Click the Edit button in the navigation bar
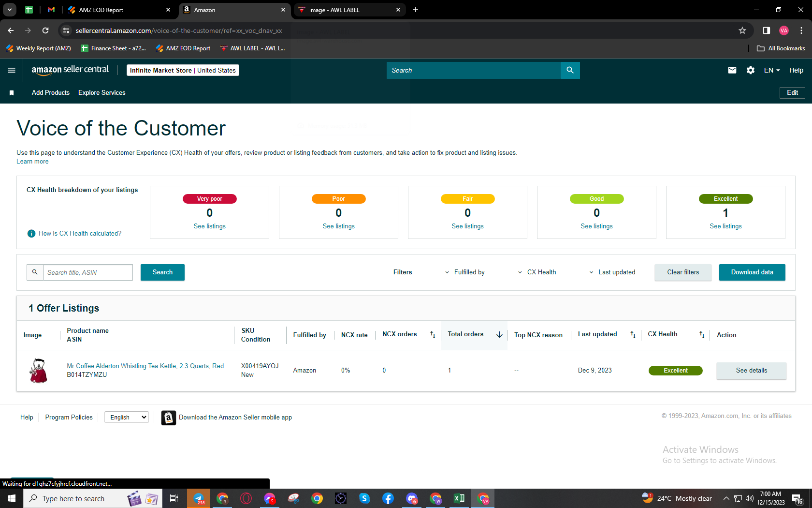The width and height of the screenshot is (812, 508). click(792, 93)
